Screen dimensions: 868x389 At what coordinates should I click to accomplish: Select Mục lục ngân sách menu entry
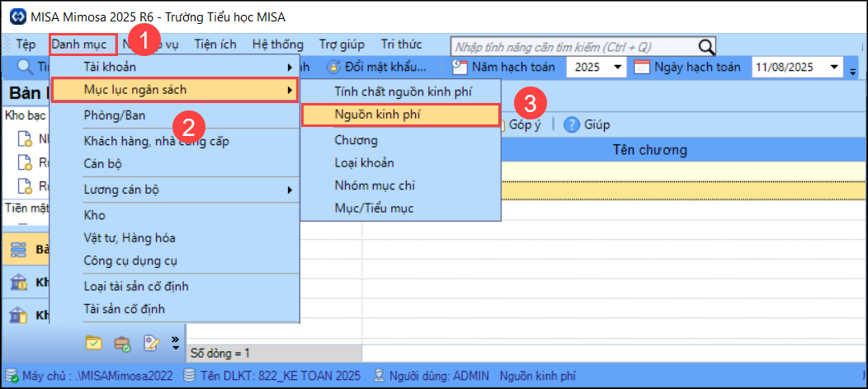pyautogui.click(x=175, y=90)
